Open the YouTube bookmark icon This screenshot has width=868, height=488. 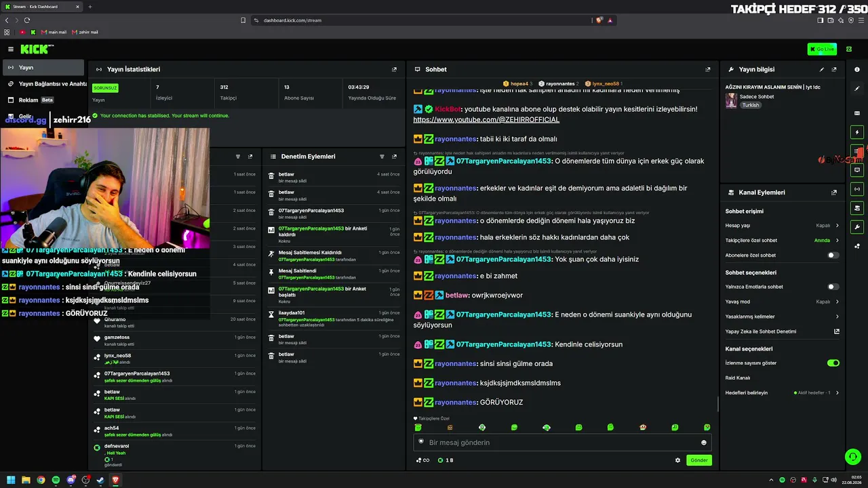(x=22, y=32)
